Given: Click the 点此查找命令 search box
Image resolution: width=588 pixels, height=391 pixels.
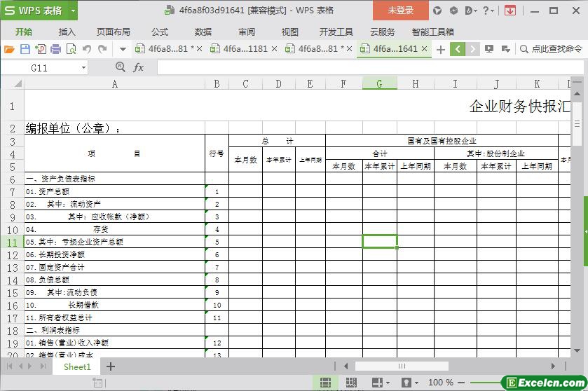Looking at the screenshot, I should 552,49.
